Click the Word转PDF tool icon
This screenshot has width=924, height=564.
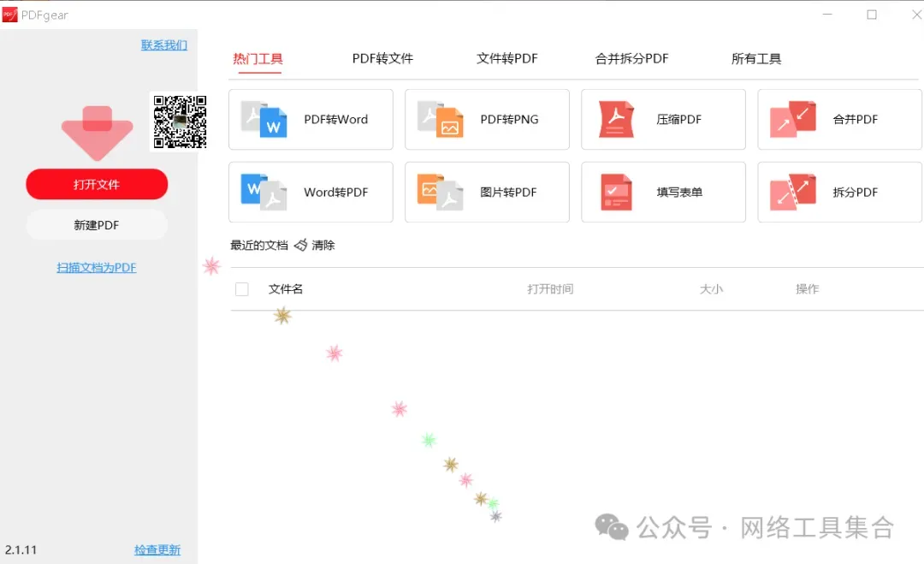pos(264,192)
